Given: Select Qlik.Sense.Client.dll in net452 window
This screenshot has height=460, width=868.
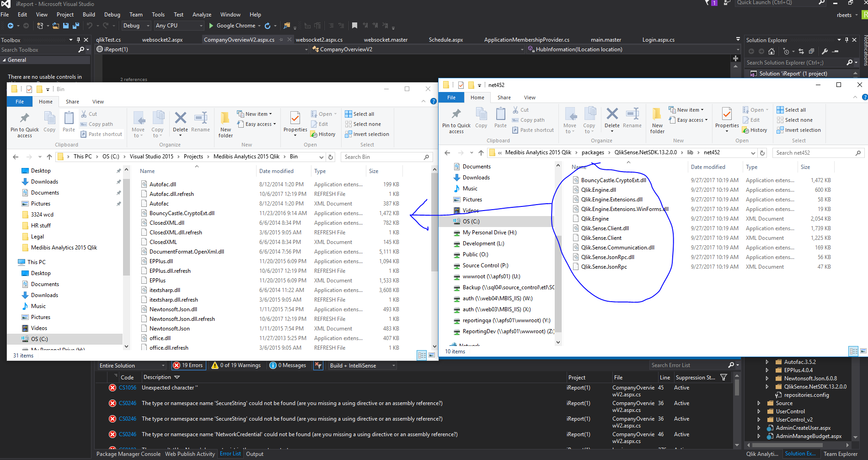Looking at the screenshot, I should [605, 228].
